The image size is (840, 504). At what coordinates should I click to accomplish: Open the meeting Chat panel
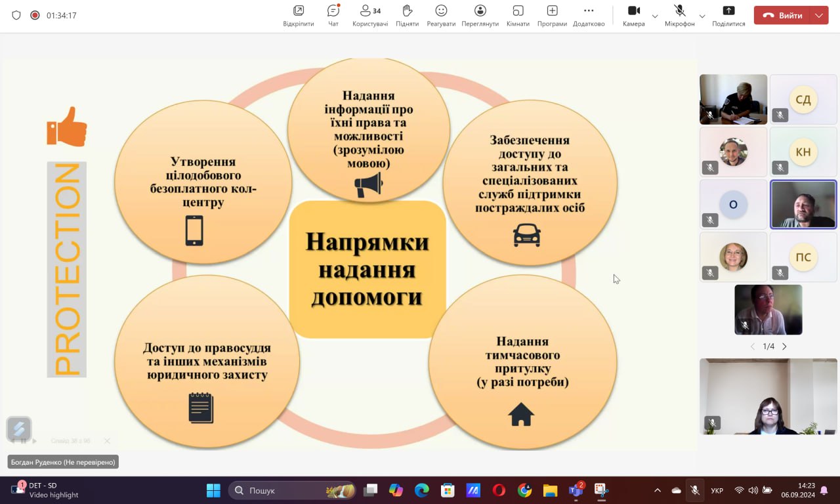333,16
